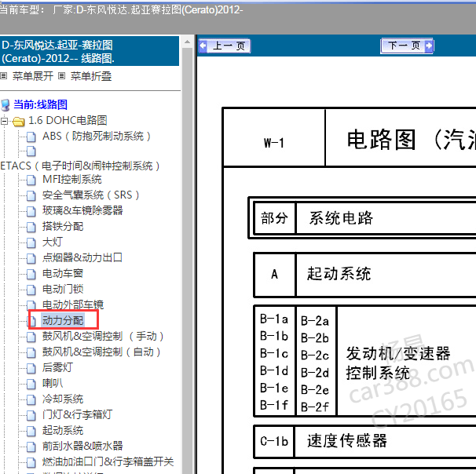Click the page icon beside 后雾灯
Image resolution: width=476 pixels, height=474 pixels.
coord(31,369)
